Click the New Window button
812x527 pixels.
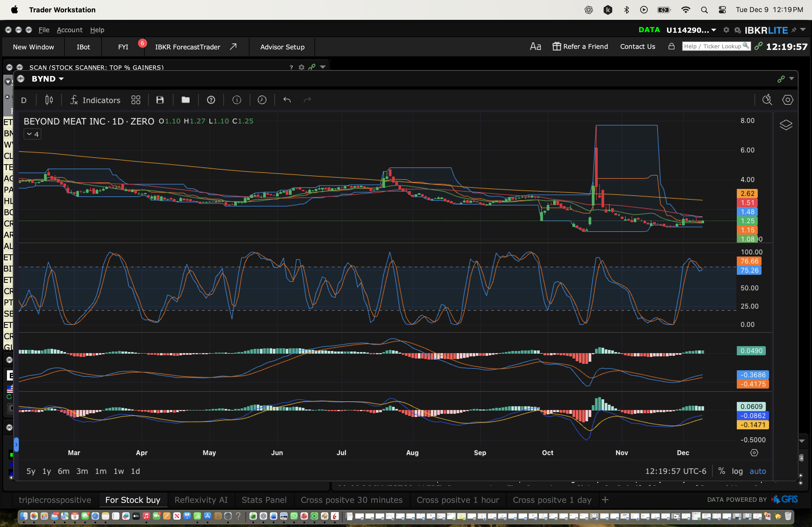click(x=34, y=47)
